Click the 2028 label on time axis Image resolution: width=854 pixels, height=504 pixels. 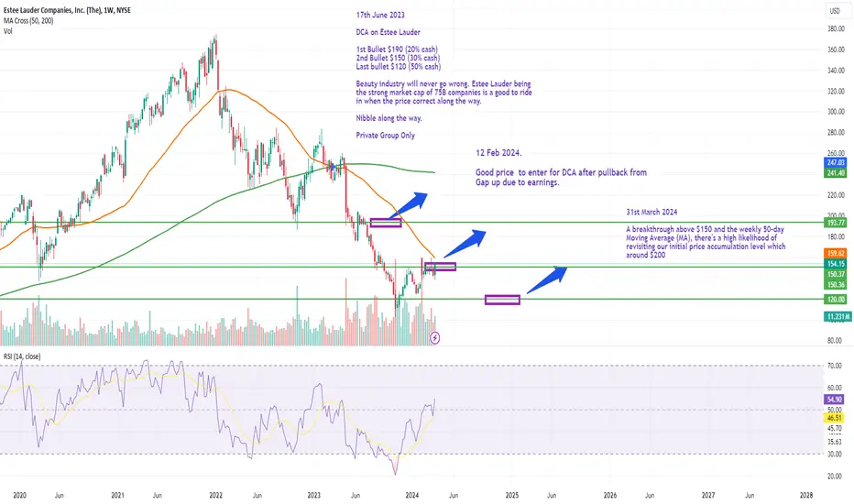(x=806, y=495)
